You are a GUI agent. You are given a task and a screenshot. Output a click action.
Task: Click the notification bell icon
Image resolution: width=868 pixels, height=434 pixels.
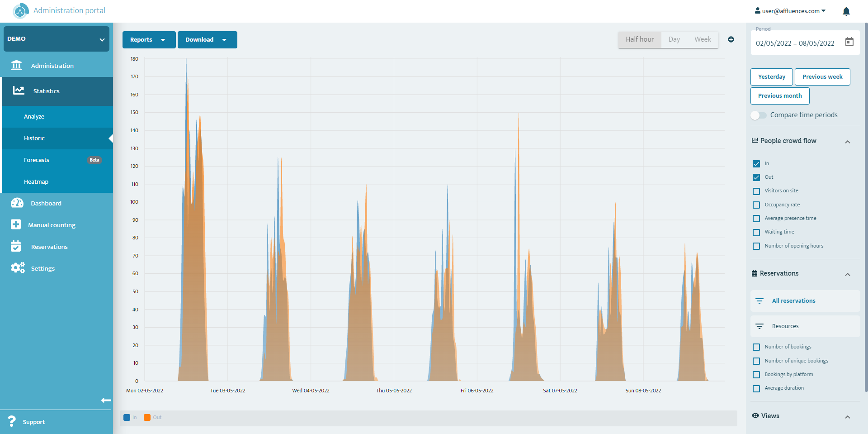pos(846,11)
